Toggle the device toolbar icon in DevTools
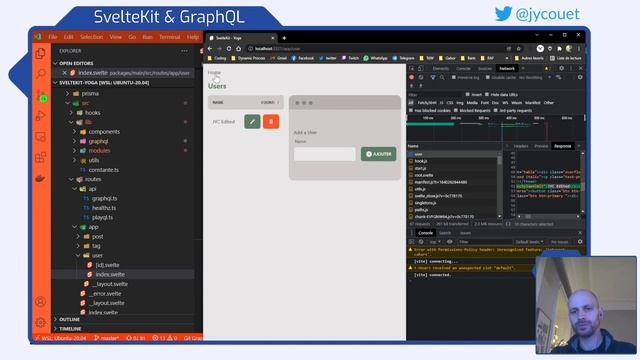The image size is (640, 360). tap(421, 69)
